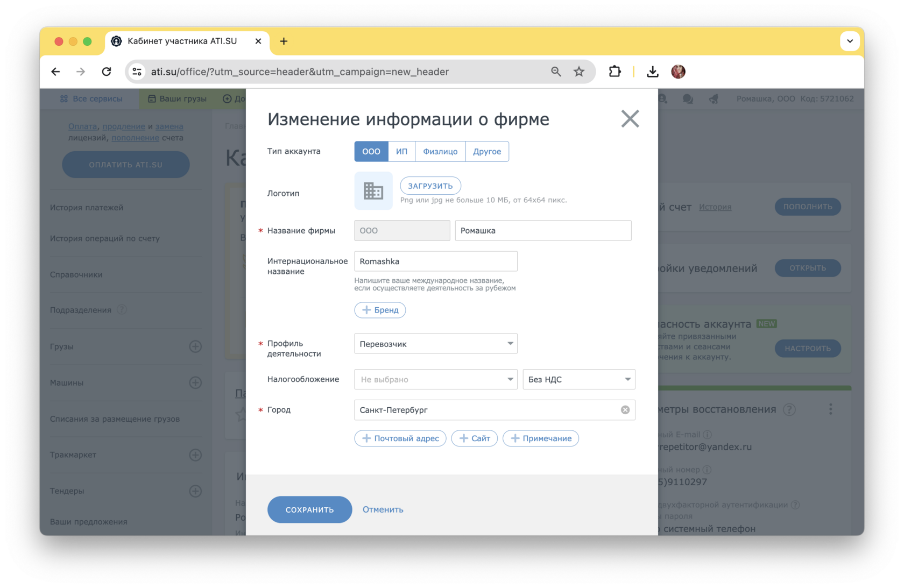Open the tab search chevron dropdown
904x588 pixels.
(x=850, y=41)
